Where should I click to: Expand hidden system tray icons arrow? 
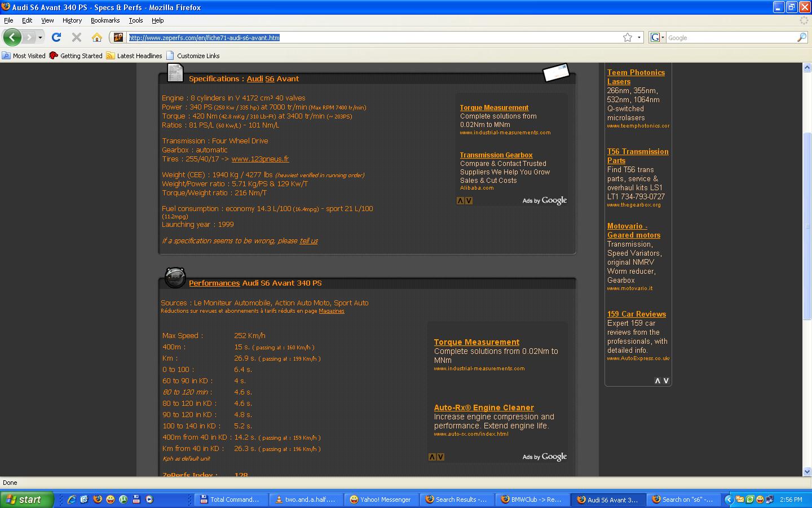[729, 500]
